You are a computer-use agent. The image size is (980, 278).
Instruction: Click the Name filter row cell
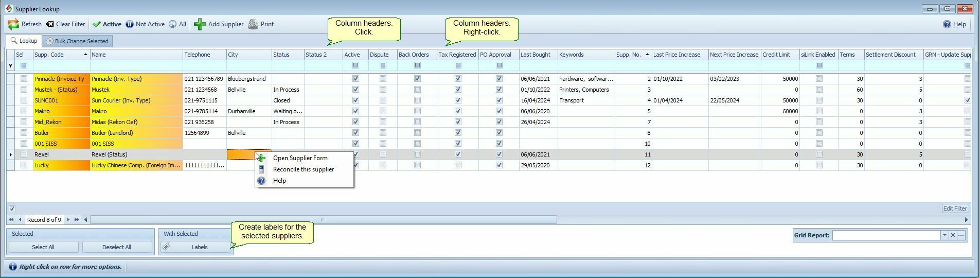coord(136,65)
